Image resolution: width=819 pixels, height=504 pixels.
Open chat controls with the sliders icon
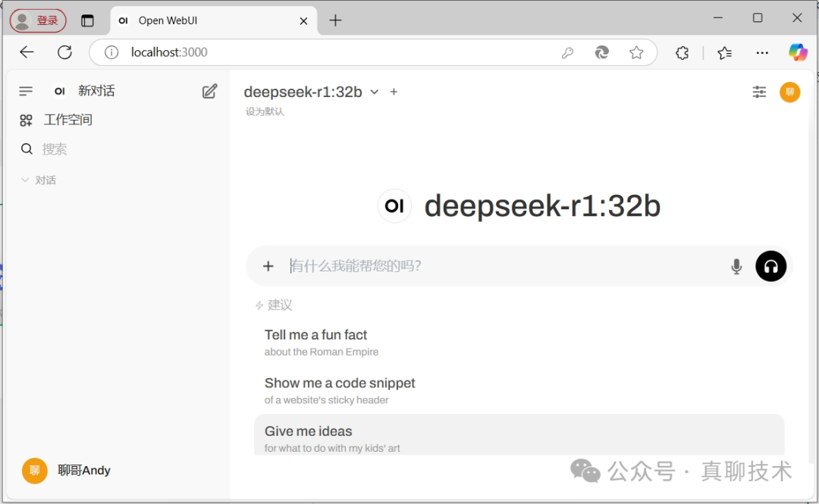click(x=759, y=91)
